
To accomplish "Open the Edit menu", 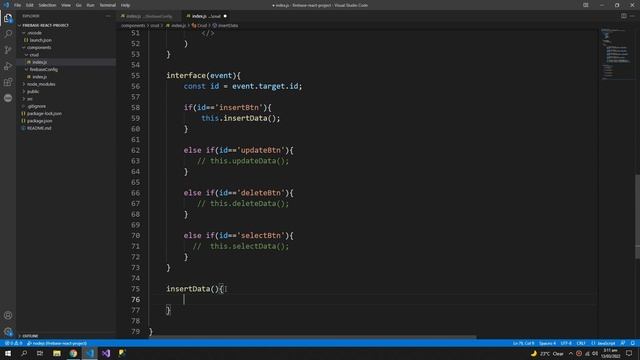I will point(30,5).
